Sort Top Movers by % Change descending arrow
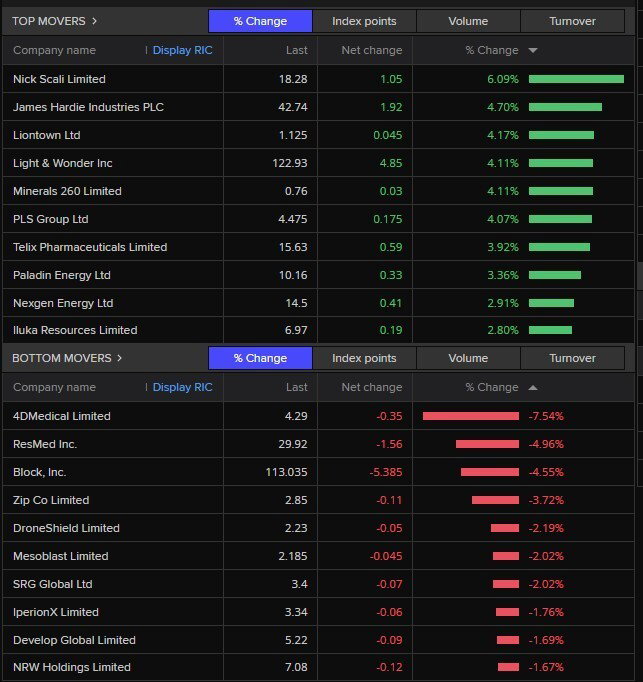The image size is (643, 682). click(x=532, y=50)
